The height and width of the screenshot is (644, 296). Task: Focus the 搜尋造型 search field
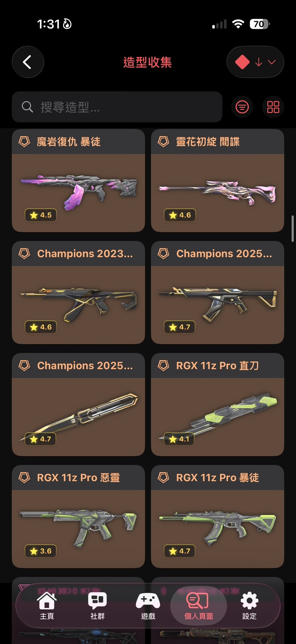click(x=117, y=107)
